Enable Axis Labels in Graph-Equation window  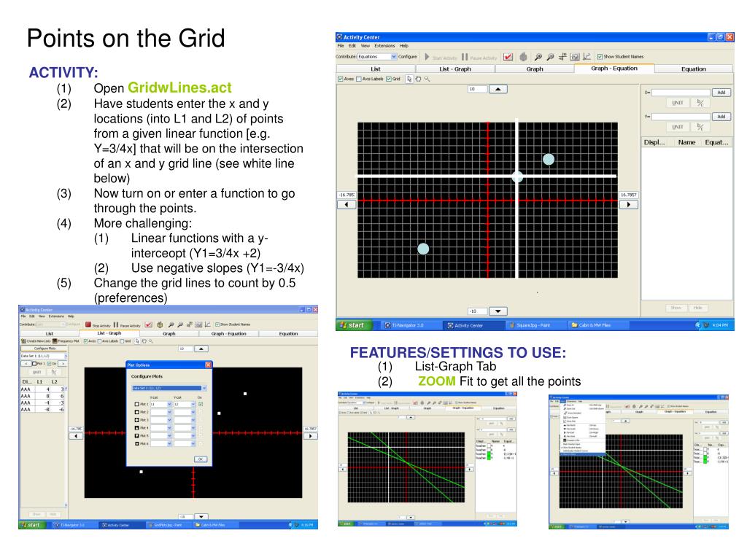pos(359,79)
